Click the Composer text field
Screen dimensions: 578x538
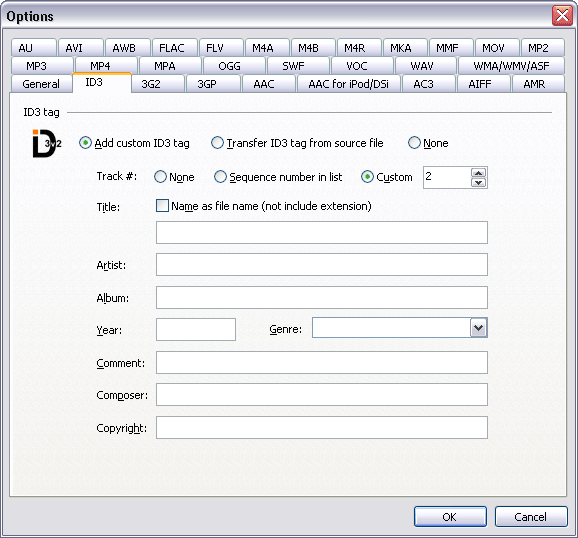[x=322, y=394]
